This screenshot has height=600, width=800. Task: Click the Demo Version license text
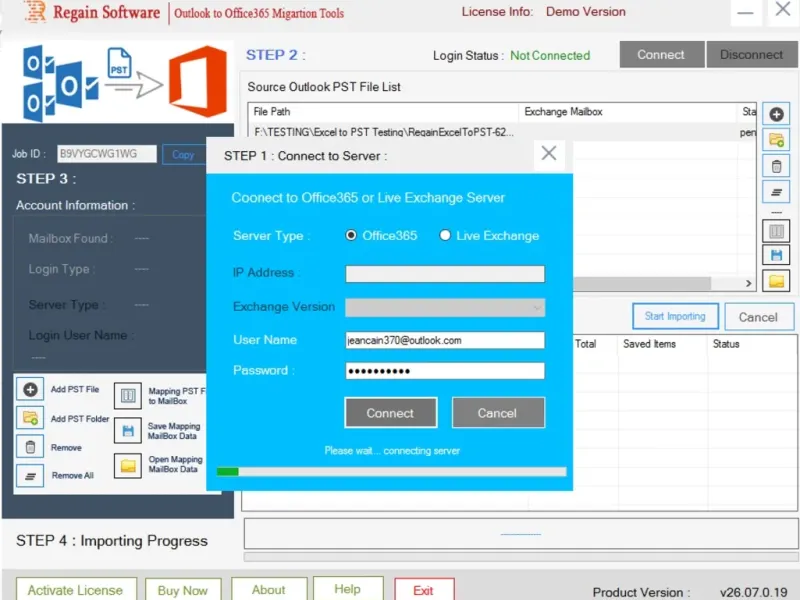586,12
